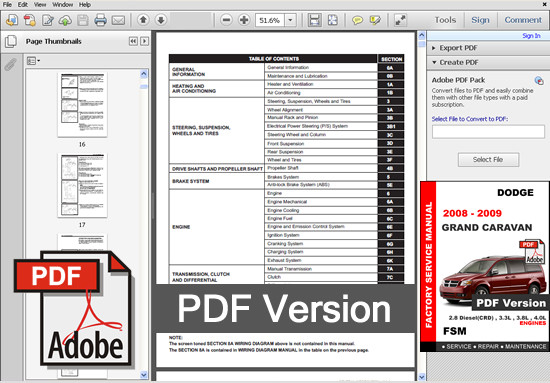550x383 pixels.
Task: Select the highlight text tool icon
Action: [x=375, y=20]
